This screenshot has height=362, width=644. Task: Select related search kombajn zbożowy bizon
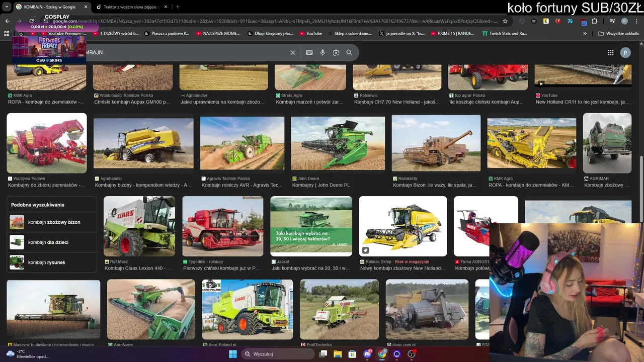(52, 222)
